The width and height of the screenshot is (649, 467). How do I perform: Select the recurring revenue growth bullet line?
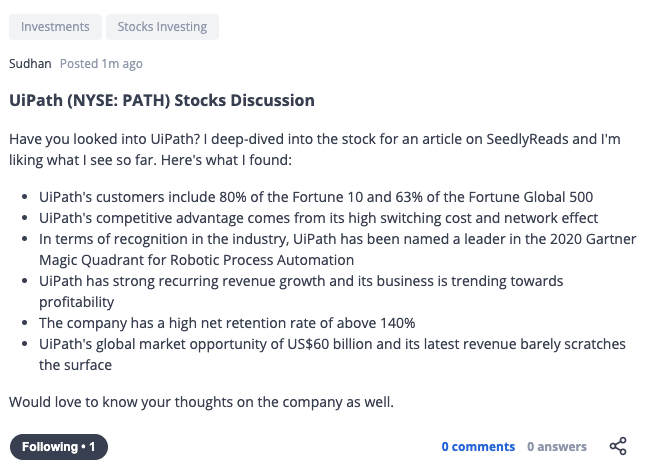(301, 281)
